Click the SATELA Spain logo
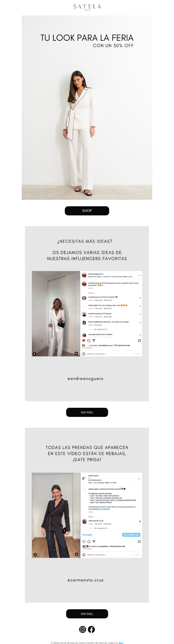Viewport: 174px width, 644px height. tap(87, 7)
